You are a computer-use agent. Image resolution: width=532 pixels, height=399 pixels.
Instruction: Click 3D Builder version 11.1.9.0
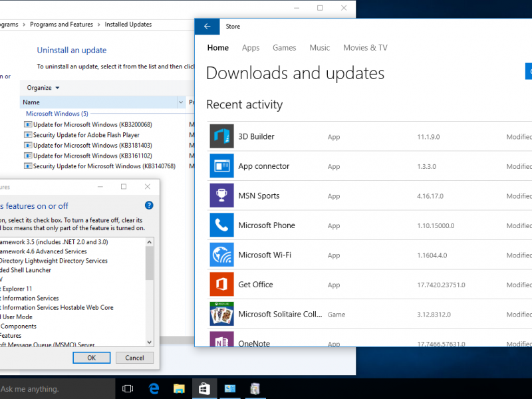(428, 137)
